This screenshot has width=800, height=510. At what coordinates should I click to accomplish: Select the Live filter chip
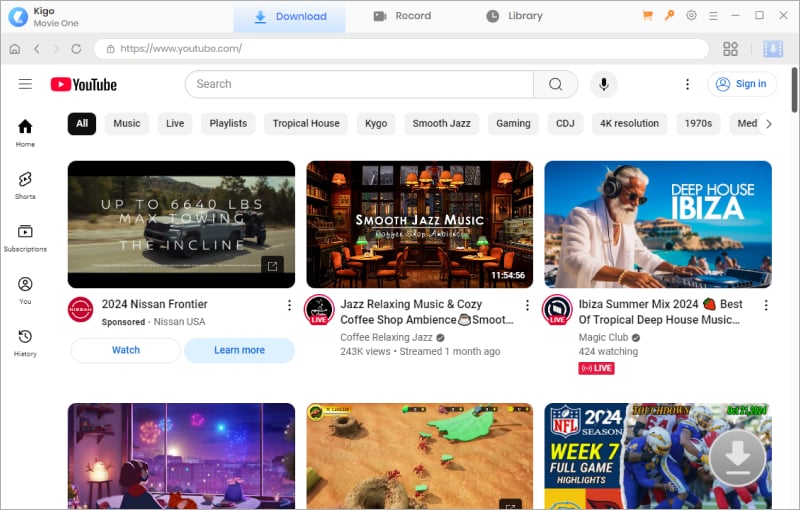[x=175, y=123]
